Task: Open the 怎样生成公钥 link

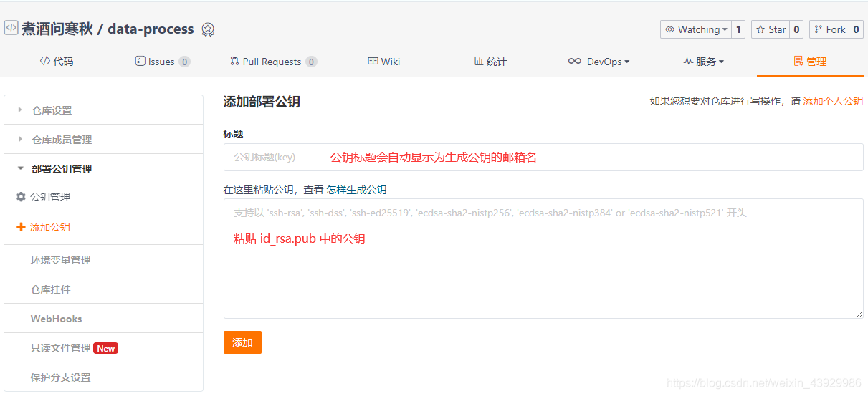Action: coord(356,190)
